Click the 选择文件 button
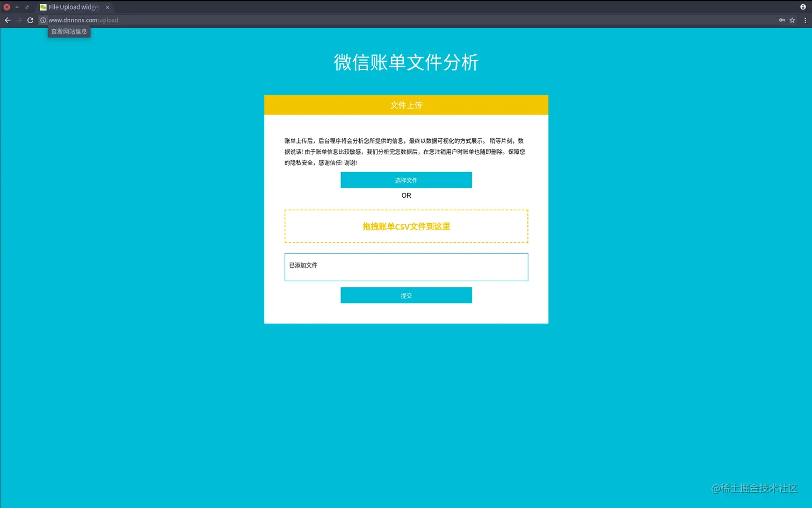The height and width of the screenshot is (508, 812). pos(406,180)
